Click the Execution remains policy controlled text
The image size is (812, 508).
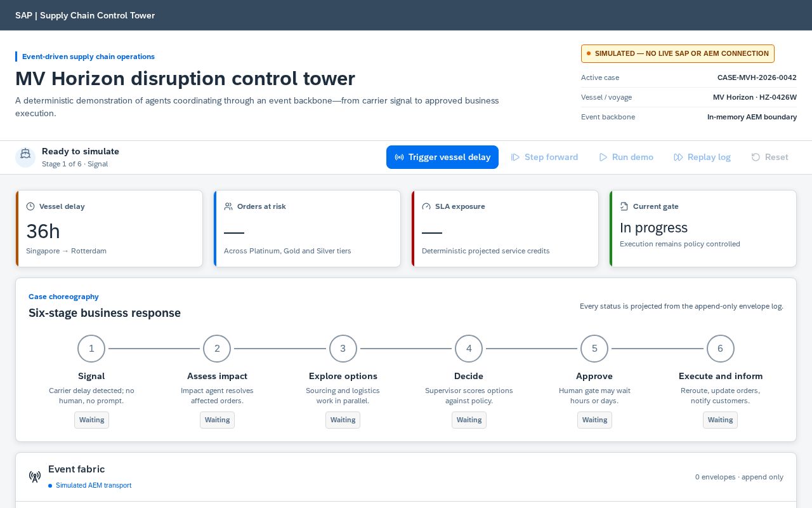point(680,244)
